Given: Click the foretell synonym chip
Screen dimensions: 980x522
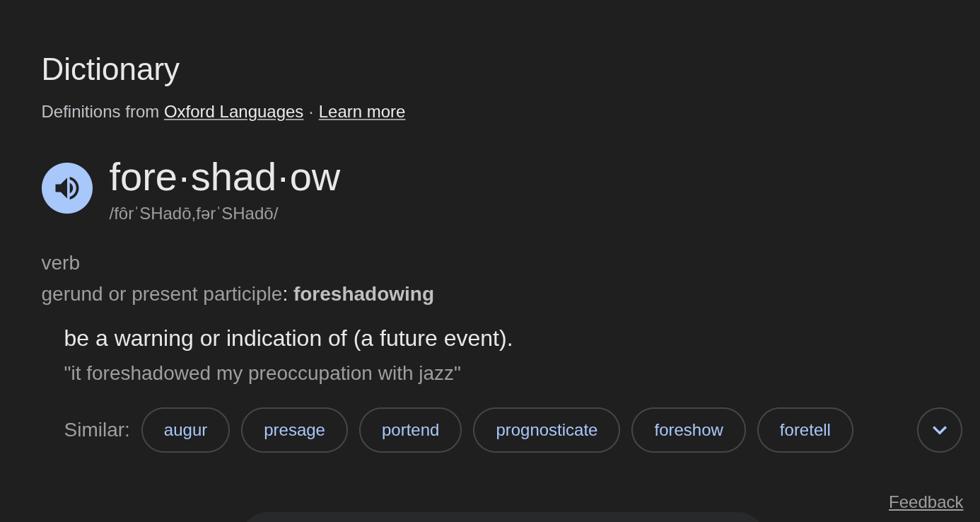Looking at the screenshot, I should [805, 430].
